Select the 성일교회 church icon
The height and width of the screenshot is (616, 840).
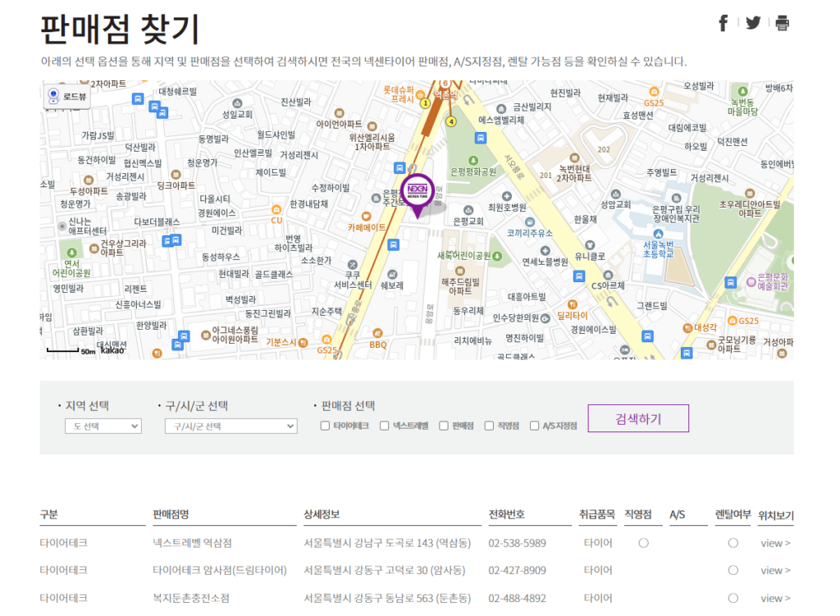pyautogui.click(x=237, y=103)
